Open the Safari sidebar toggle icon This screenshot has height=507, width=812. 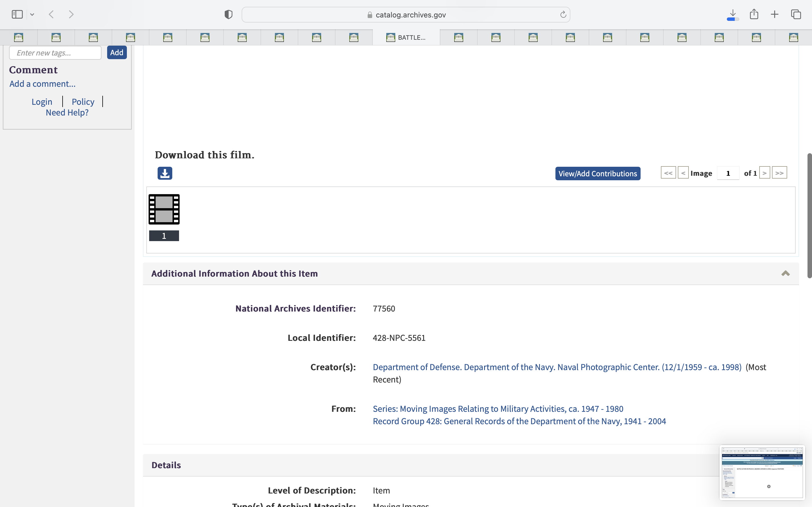(17, 14)
